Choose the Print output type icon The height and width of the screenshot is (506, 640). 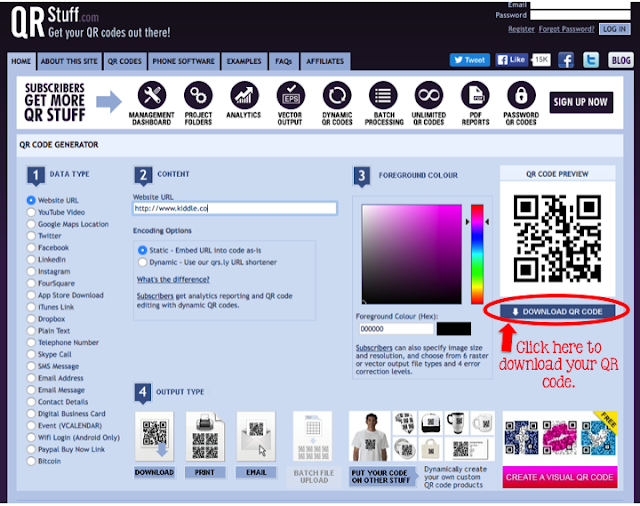(205, 436)
